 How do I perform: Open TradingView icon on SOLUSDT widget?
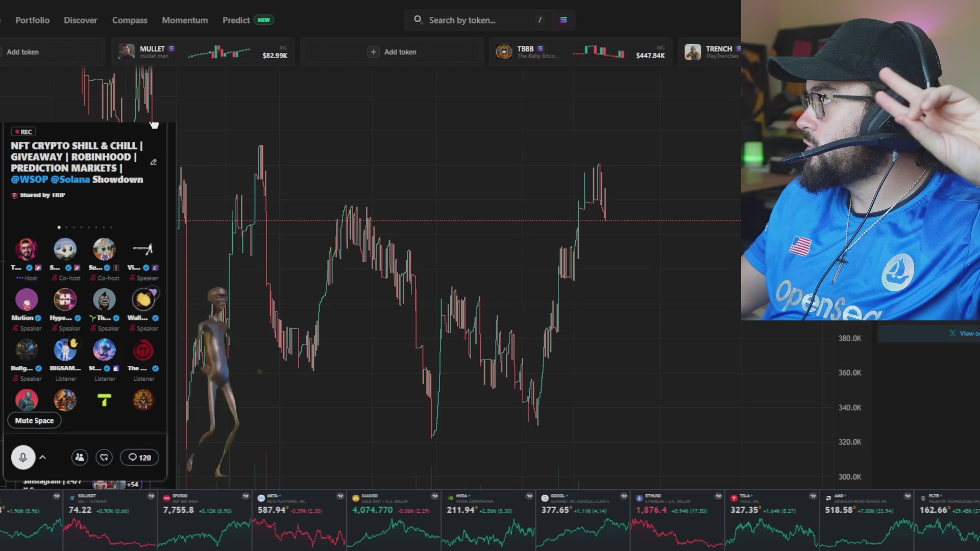(x=151, y=496)
